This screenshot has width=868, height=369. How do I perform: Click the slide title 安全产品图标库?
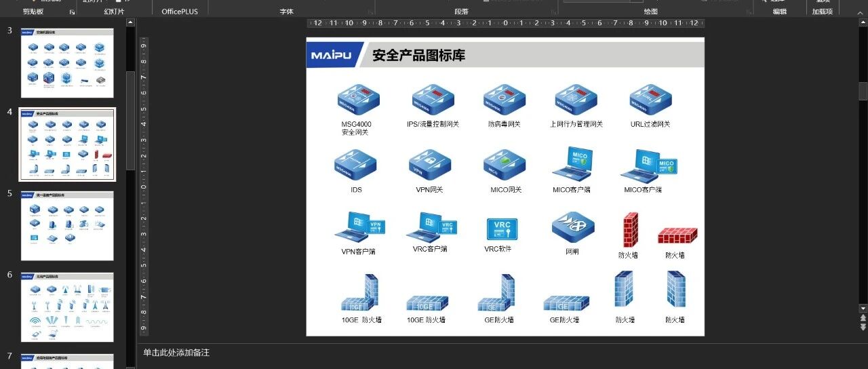tap(419, 55)
